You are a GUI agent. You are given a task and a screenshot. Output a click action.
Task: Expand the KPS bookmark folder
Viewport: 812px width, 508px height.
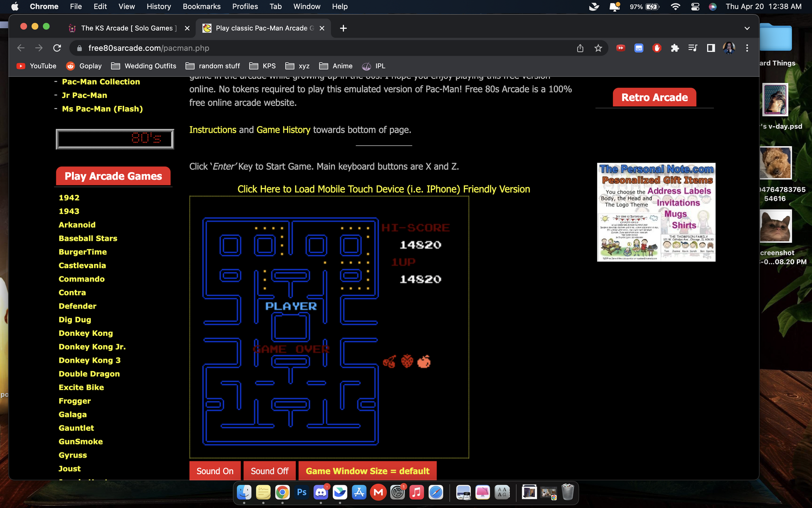[x=263, y=66]
